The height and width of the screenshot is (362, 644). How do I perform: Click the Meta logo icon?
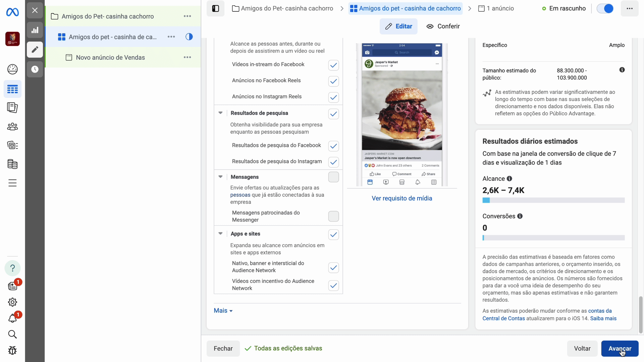pyautogui.click(x=12, y=12)
